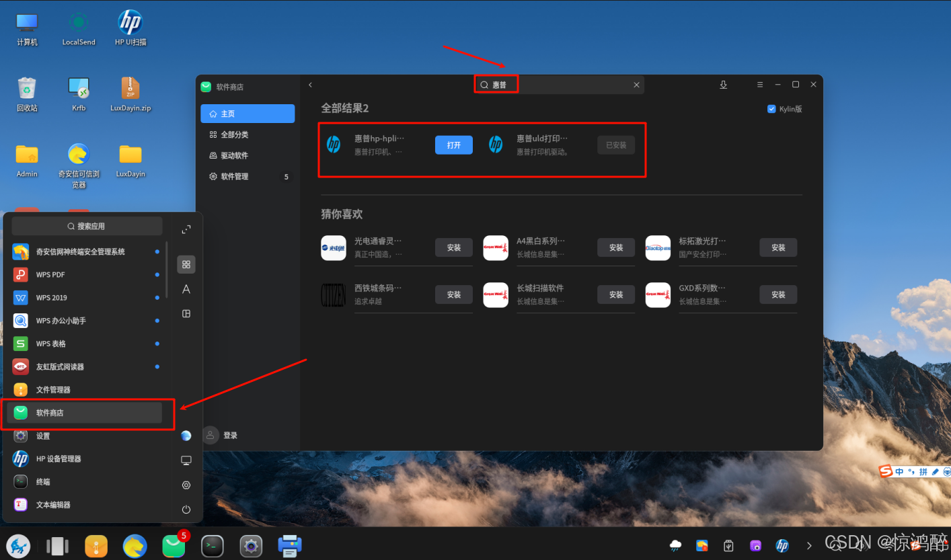Launch 终端 from the start menu
951x560 pixels.
pos(85,481)
